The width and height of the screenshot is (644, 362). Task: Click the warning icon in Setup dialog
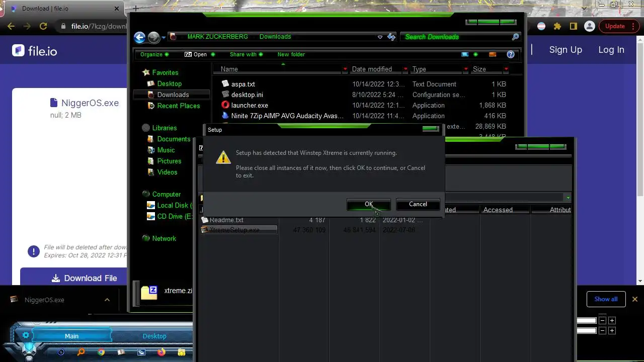click(x=223, y=157)
